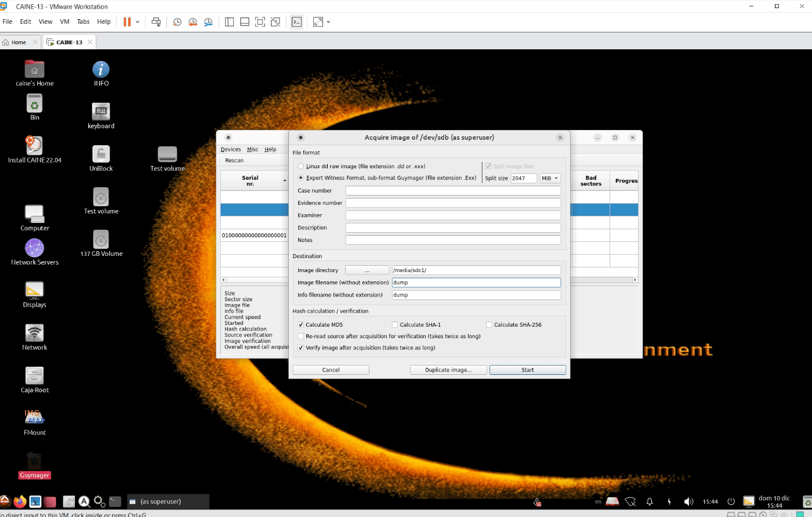The width and height of the screenshot is (812, 517).
Task: Click the Duplicate image... button
Action: (448, 370)
